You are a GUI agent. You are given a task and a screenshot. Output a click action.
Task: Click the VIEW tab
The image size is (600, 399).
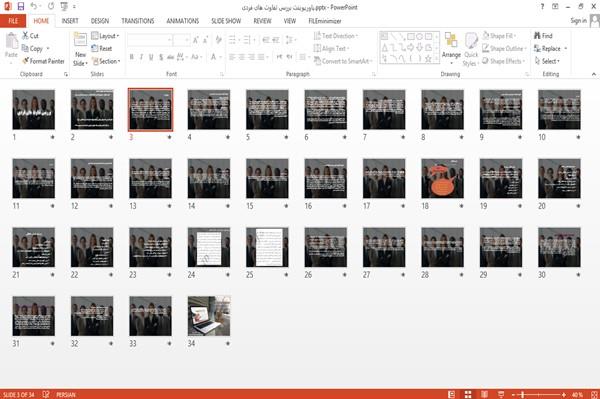(x=290, y=21)
